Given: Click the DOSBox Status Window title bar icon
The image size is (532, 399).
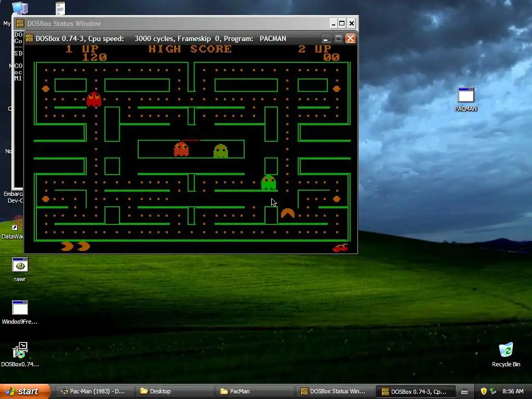Looking at the screenshot, I should click(x=20, y=23).
